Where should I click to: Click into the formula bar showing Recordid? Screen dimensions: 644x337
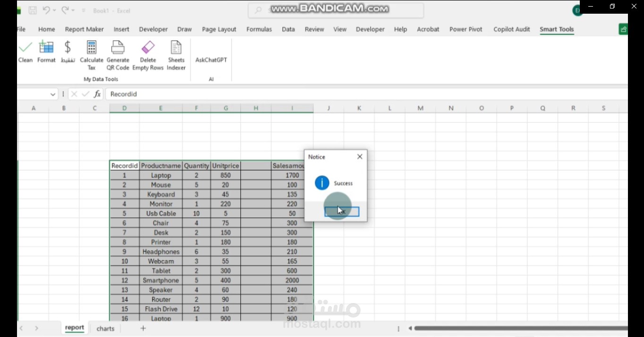coord(366,94)
